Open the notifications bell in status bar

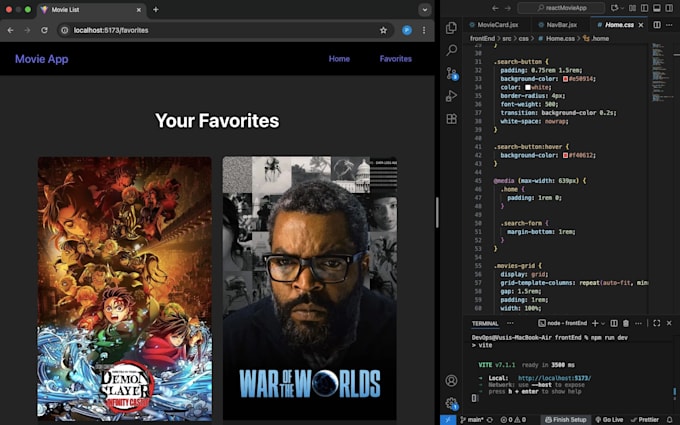(x=670, y=420)
